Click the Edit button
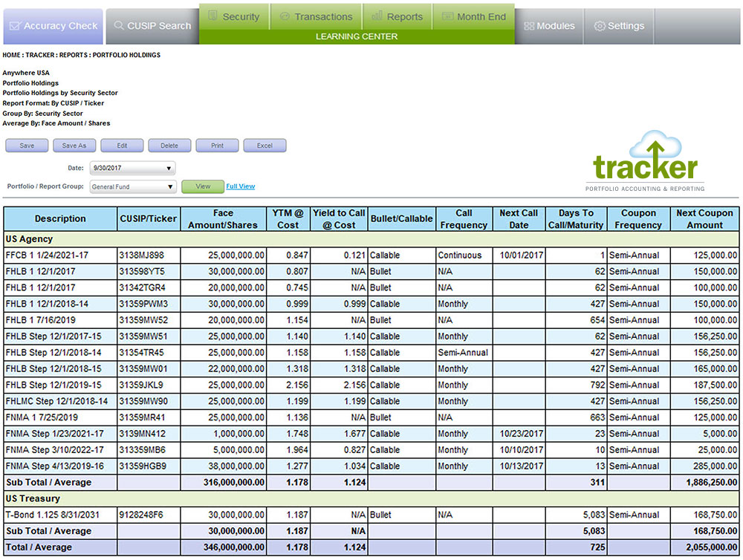743x560 pixels. [x=122, y=146]
